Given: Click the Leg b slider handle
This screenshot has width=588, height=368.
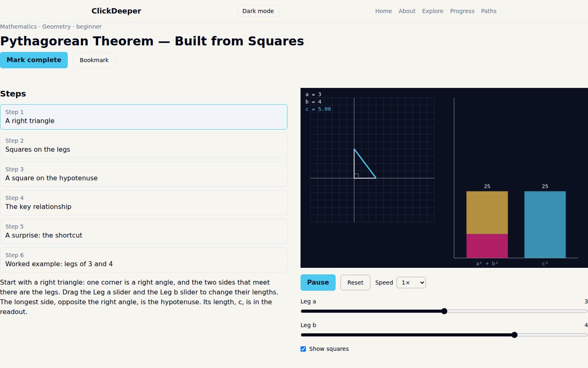Looking at the screenshot, I should [514, 335].
